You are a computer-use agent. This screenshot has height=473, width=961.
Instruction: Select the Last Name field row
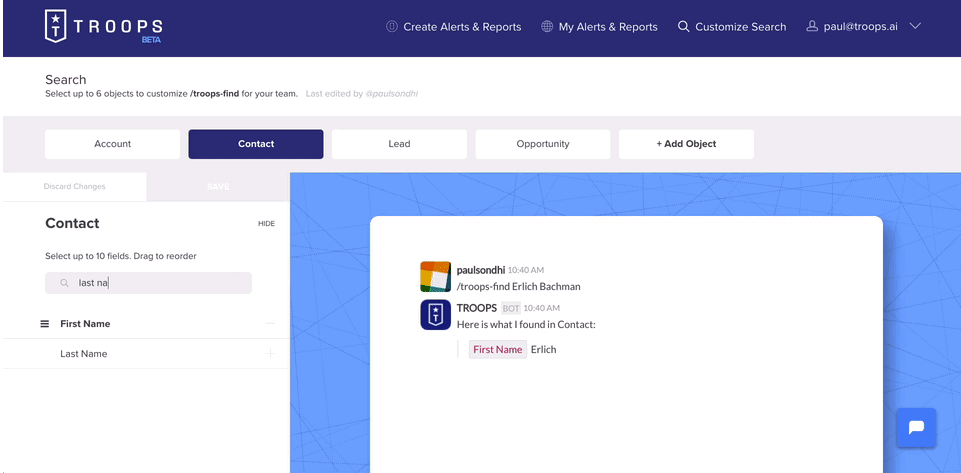[x=146, y=354]
